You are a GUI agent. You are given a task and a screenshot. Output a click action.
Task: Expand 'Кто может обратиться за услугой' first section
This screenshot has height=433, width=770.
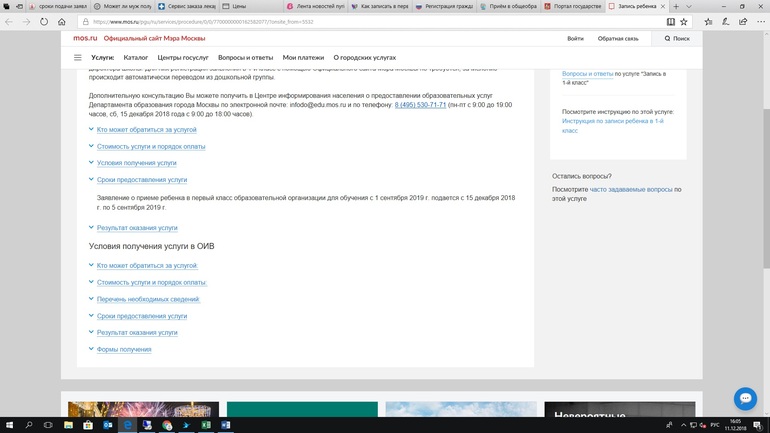(146, 130)
